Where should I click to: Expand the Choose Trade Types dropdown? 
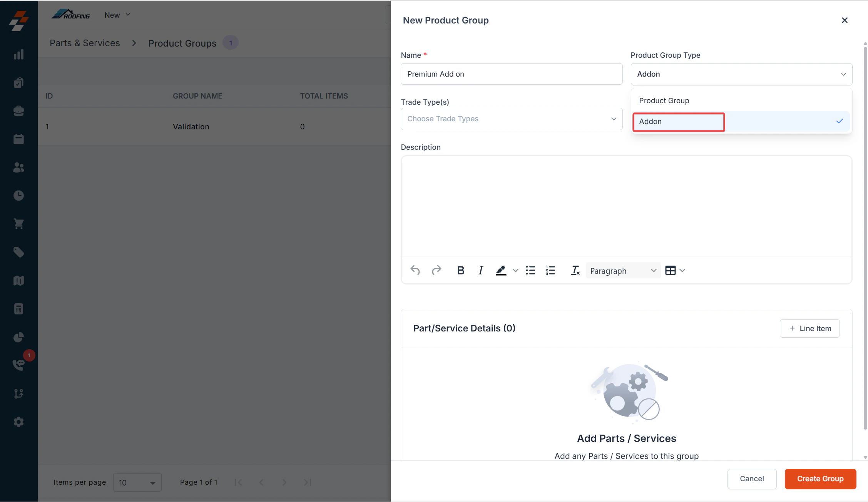[511, 119]
